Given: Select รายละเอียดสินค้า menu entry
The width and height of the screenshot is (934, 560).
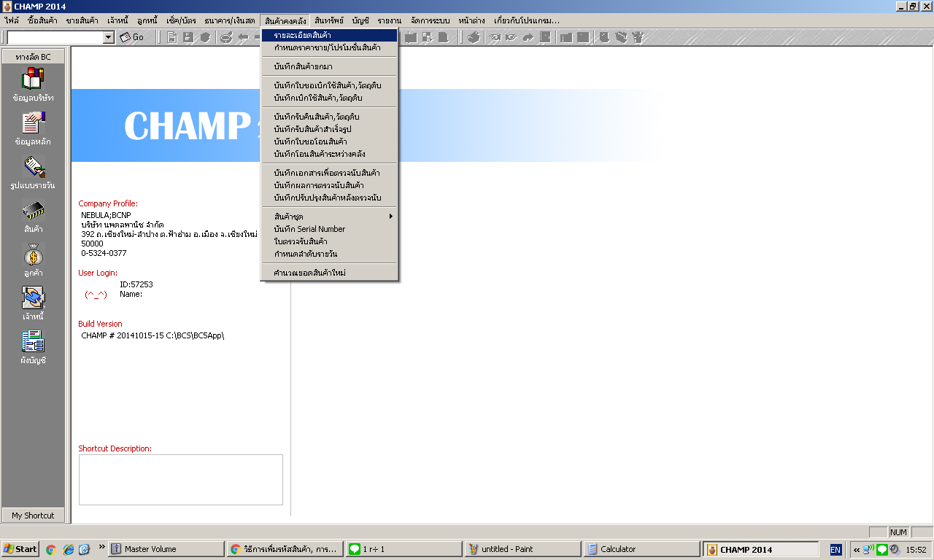Looking at the screenshot, I should tap(330, 35).
